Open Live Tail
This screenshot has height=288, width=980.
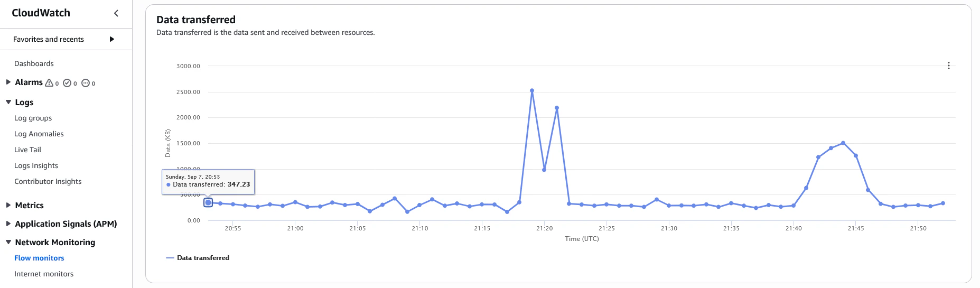pyautogui.click(x=27, y=150)
